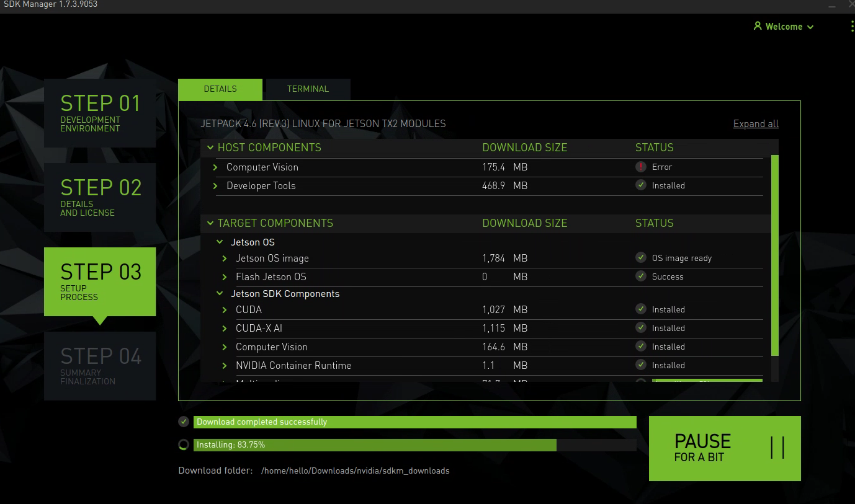Click the user profile icon beside Welcome
This screenshot has height=504, width=855.
point(758,26)
